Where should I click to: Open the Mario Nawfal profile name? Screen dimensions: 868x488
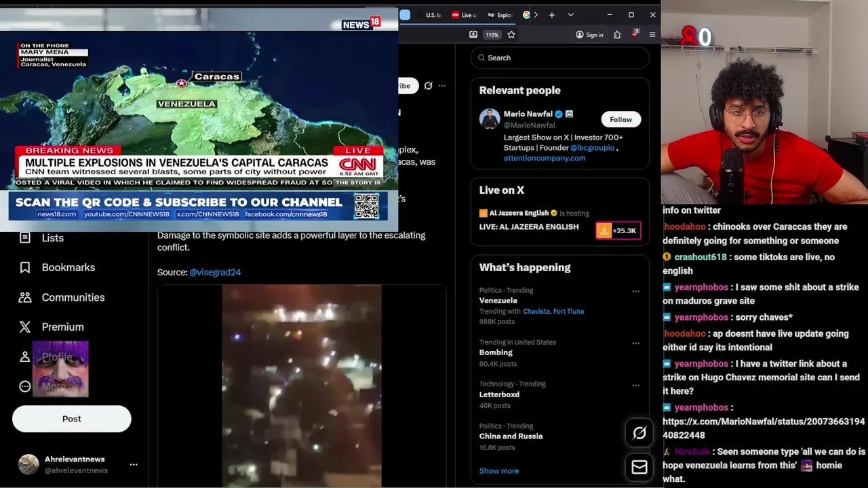coord(528,114)
